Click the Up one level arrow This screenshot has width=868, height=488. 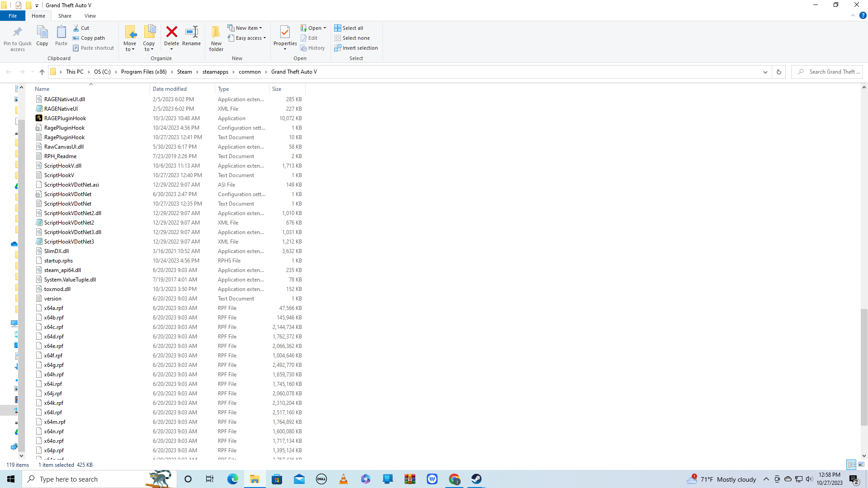click(42, 72)
